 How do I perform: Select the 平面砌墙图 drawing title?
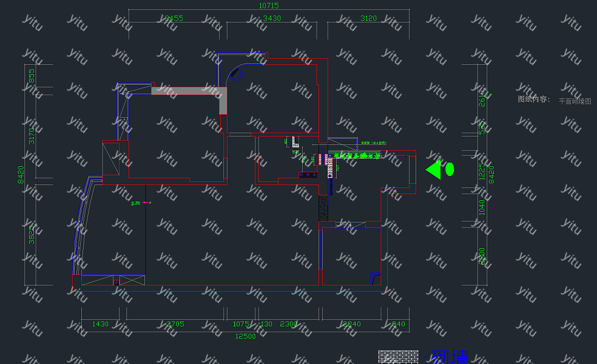(575, 101)
